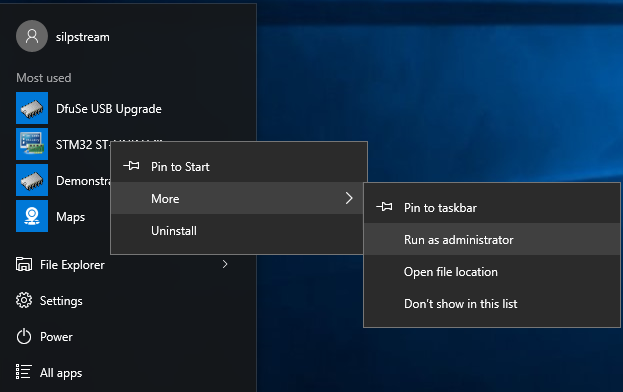The height and width of the screenshot is (392, 623).
Task: Open the STM32 ST-LINK Utility icon
Action: click(x=32, y=144)
